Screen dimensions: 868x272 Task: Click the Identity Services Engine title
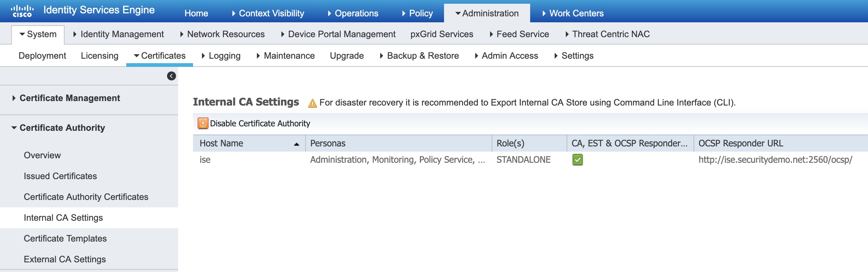99,10
